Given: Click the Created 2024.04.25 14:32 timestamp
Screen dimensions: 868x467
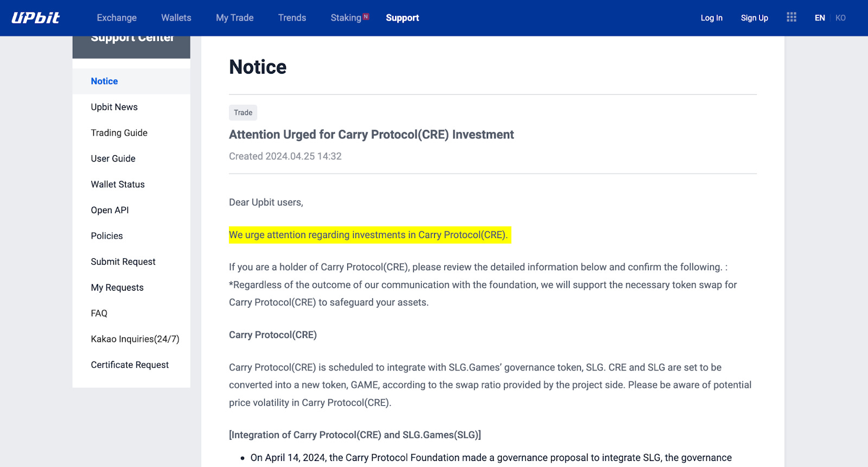Looking at the screenshot, I should (x=285, y=156).
